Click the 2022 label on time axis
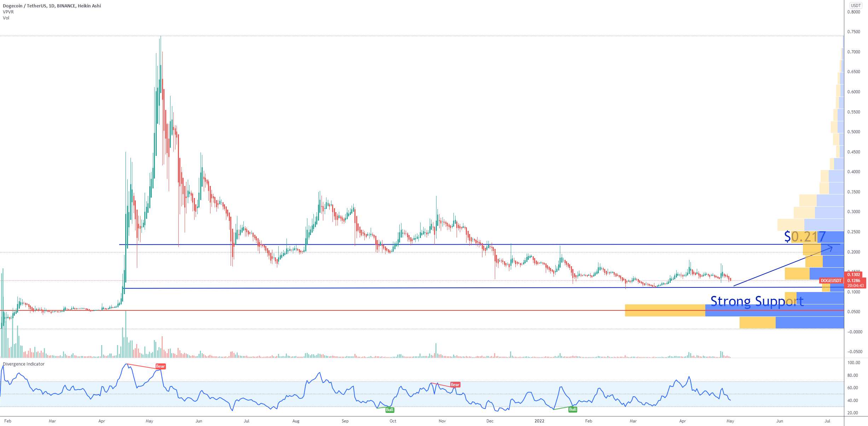Screen dimensions: 868x426 (x=539, y=421)
